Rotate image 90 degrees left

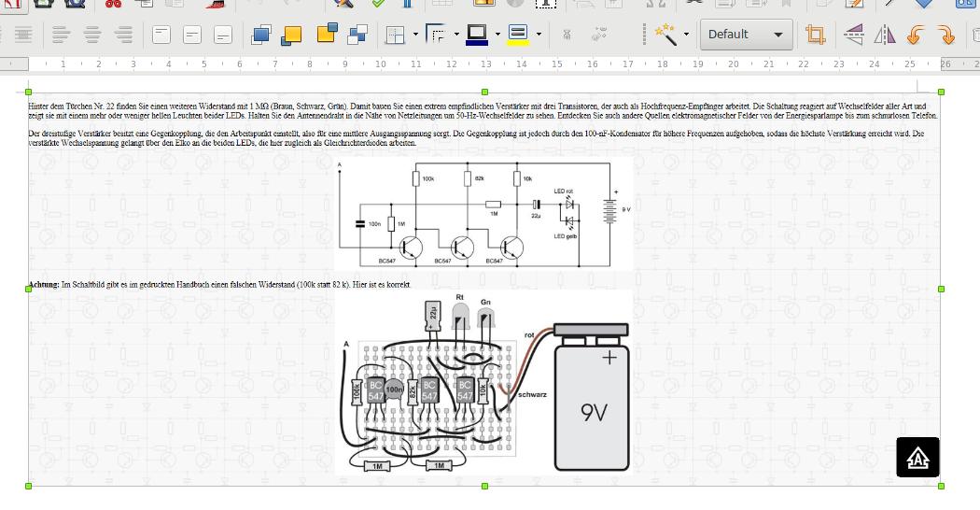[916, 35]
